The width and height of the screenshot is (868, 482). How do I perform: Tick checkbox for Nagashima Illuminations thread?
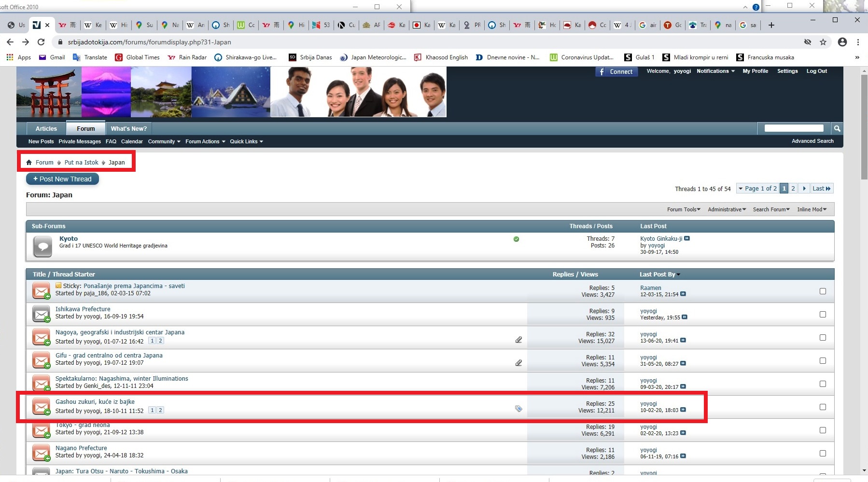tap(823, 384)
